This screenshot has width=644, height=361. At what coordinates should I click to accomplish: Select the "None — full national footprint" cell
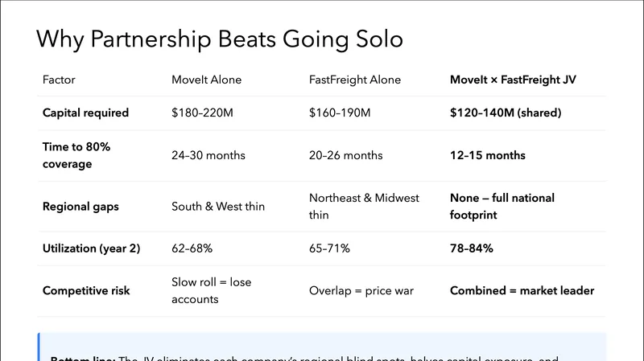click(502, 207)
